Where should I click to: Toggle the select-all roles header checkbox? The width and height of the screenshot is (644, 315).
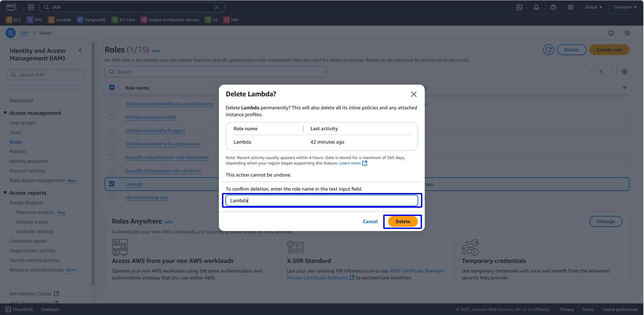tap(112, 88)
